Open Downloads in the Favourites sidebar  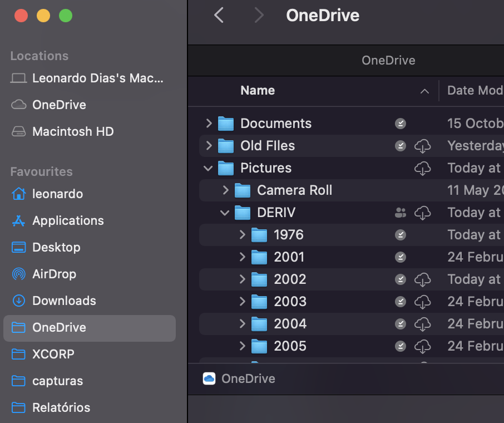point(64,301)
